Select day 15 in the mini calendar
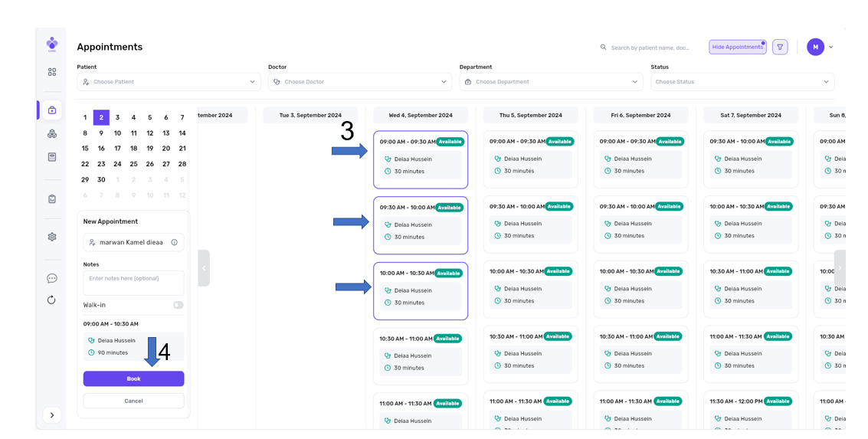The width and height of the screenshot is (868, 439). coord(85,149)
